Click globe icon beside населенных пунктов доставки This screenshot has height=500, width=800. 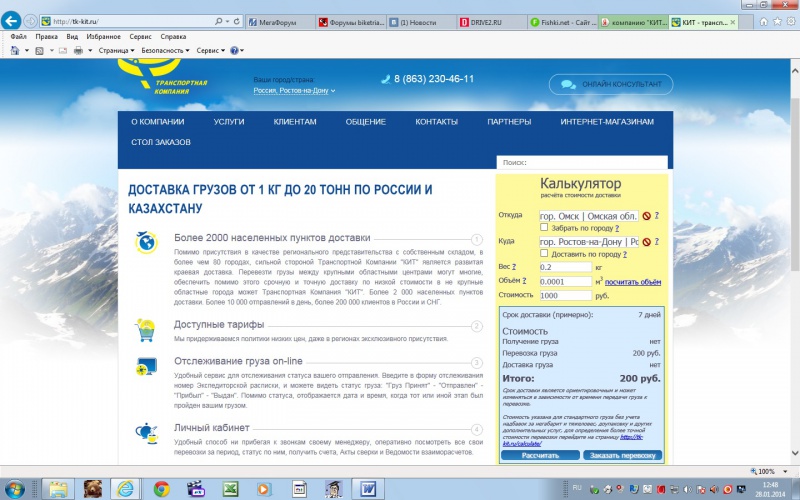[x=146, y=242]
